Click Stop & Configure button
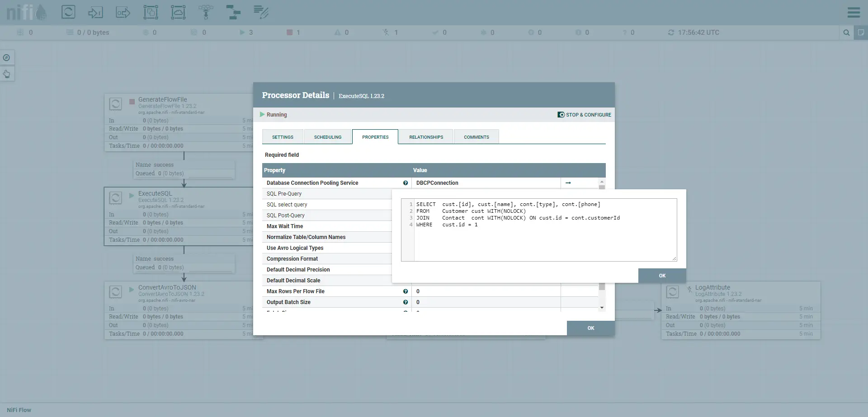Image resolution: width=868 pixels, height=417 pixels. (x=584, y=115)
